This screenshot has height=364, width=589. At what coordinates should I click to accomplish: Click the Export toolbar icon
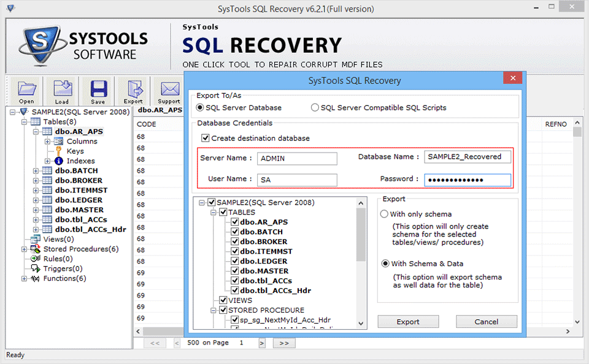click(x=134, y=89)
